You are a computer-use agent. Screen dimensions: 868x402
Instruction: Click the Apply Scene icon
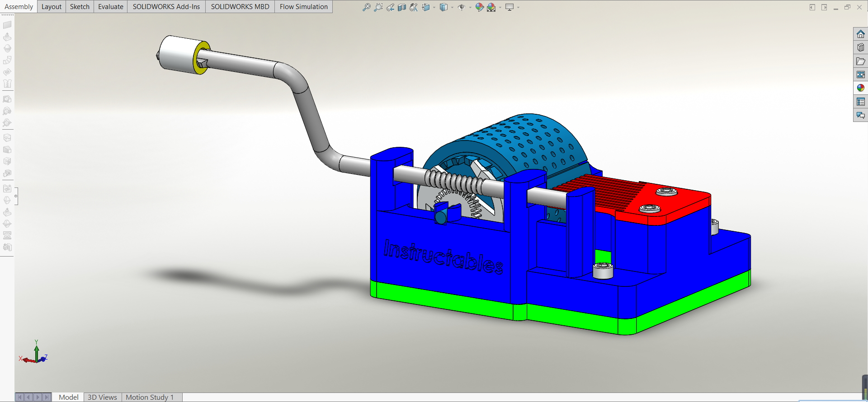pos(491,7)
